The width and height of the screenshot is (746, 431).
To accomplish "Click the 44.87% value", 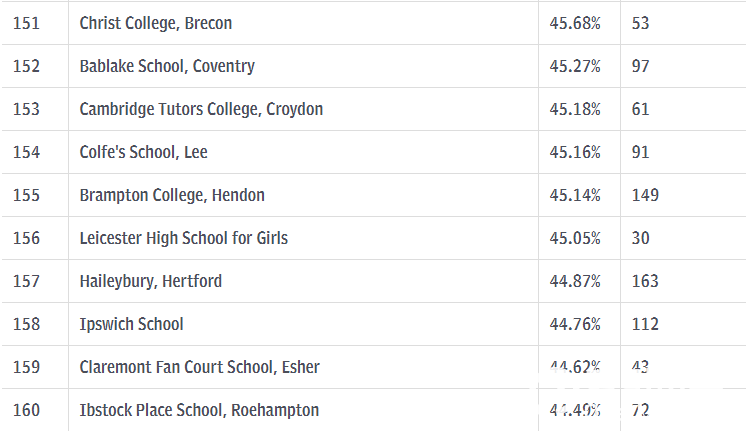I will coord(575,281).
